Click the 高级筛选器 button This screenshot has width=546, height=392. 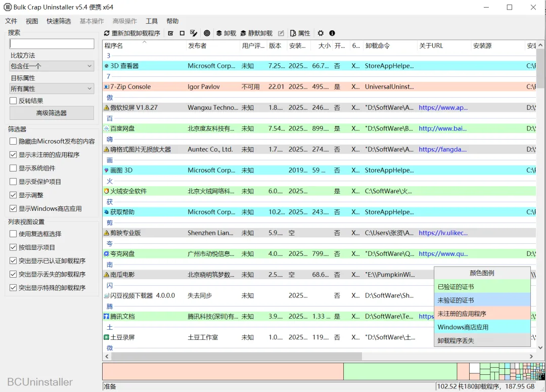(52, 113)
